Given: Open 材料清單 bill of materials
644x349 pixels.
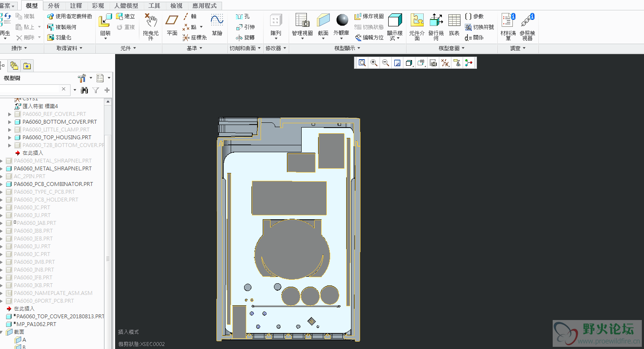Looking at the screenshot, I should (x=508, y=27).
